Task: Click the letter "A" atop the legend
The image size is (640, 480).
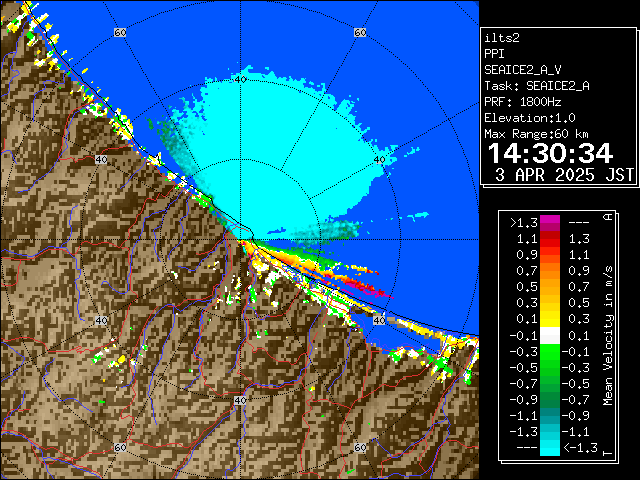Action: click(x=608, y=217)
